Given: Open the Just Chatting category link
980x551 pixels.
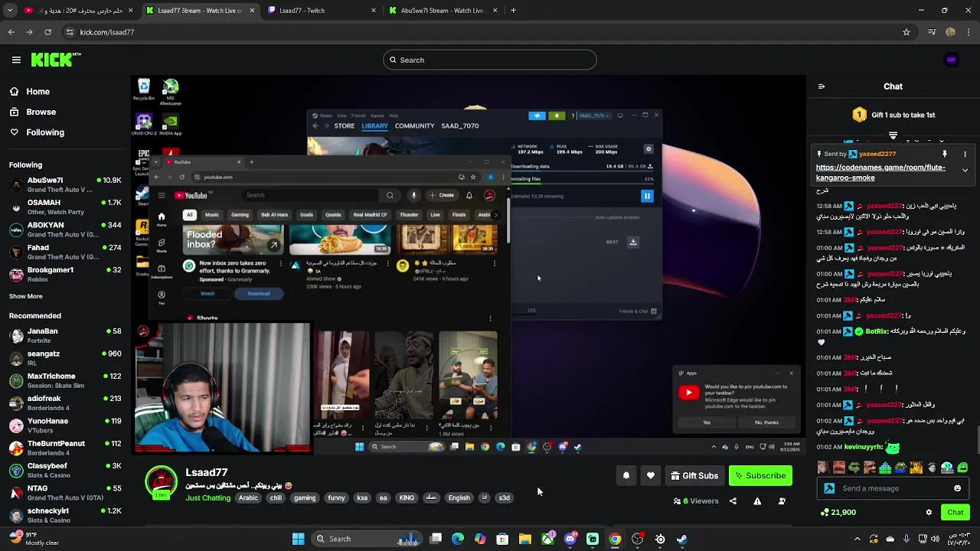Looking at the screenshot, I should point(207,498).
